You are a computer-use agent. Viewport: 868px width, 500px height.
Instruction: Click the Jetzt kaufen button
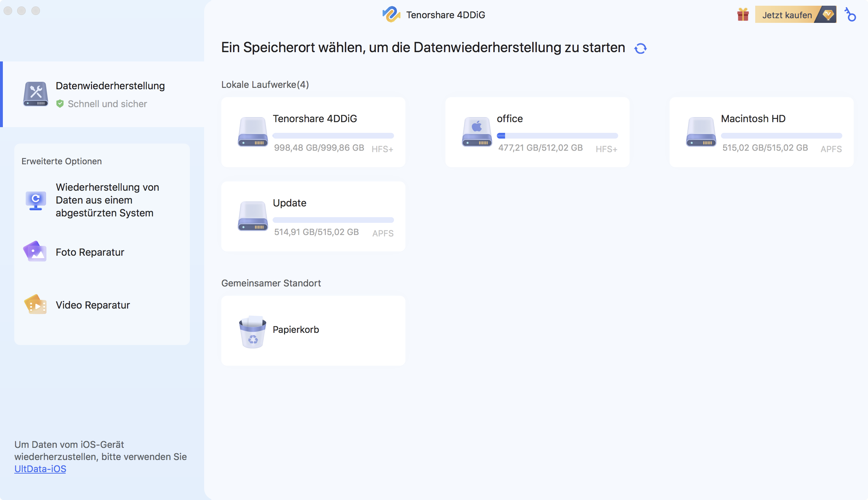coord(796,15)
